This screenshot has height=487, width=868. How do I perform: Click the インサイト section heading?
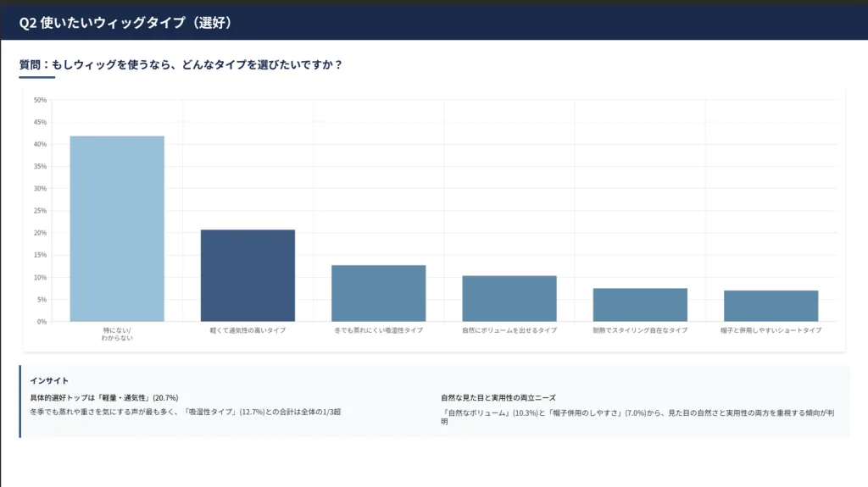[x=49, y=380]
